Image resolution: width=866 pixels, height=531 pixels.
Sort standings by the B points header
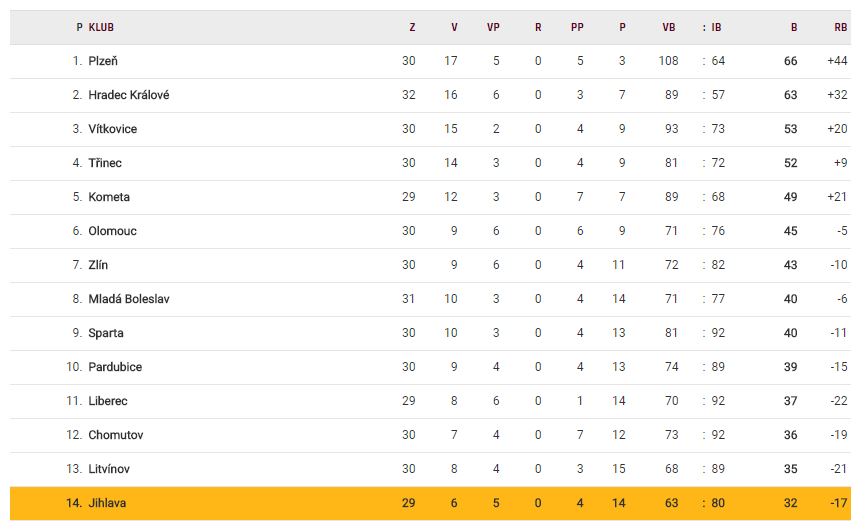tap(794, 27)
